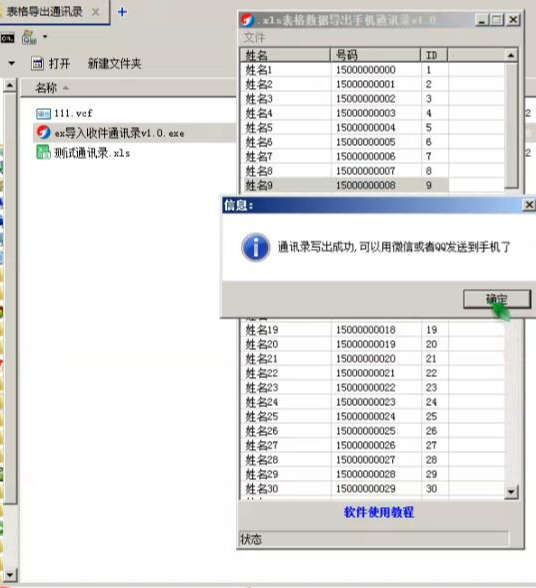Click the 状态 status bar field
536x588 pixels.
click(374, 539)
